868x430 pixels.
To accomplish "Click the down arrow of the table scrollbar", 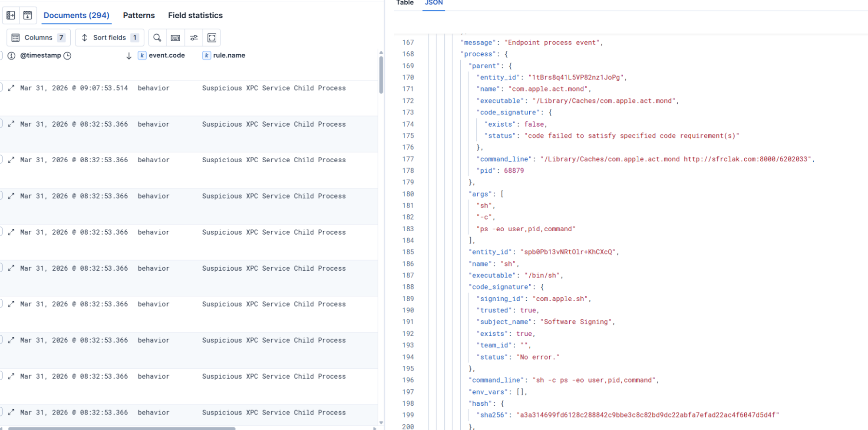I will (x=381, y=423).
